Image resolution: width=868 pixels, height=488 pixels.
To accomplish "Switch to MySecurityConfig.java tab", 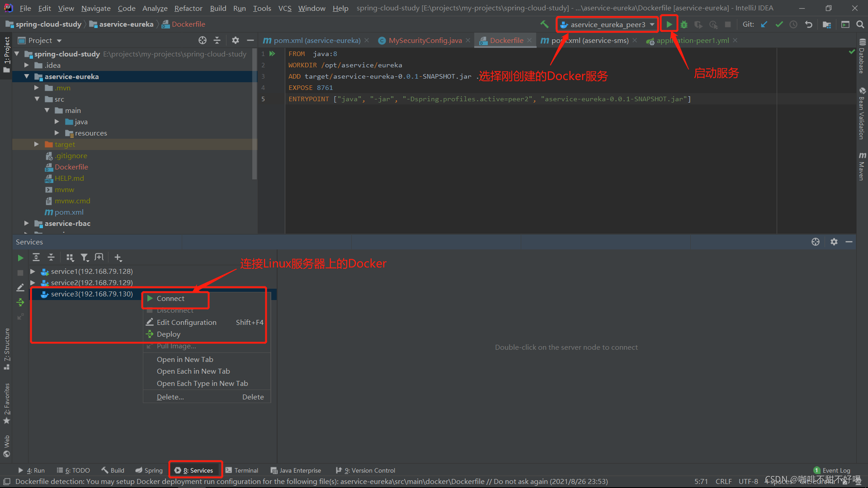I will pos(425,40).
